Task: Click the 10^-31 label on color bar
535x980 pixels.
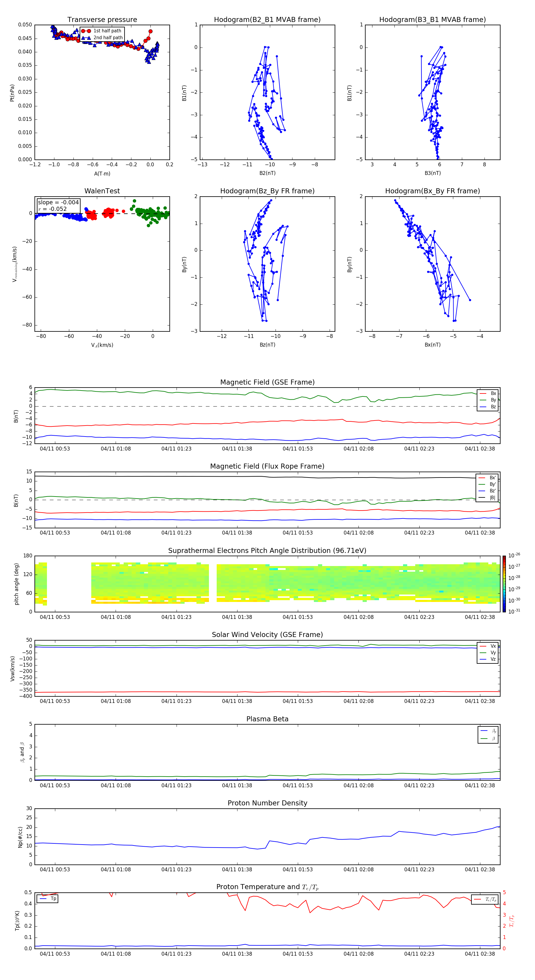Action: click(514, 611)
